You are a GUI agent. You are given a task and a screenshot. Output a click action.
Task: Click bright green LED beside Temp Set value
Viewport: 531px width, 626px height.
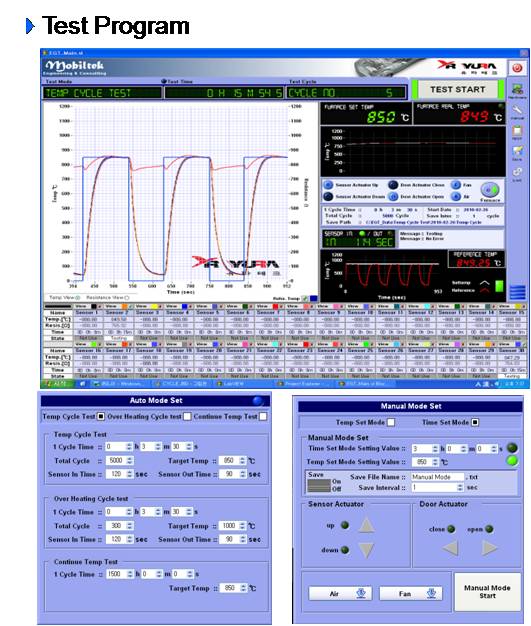point(512,461)
